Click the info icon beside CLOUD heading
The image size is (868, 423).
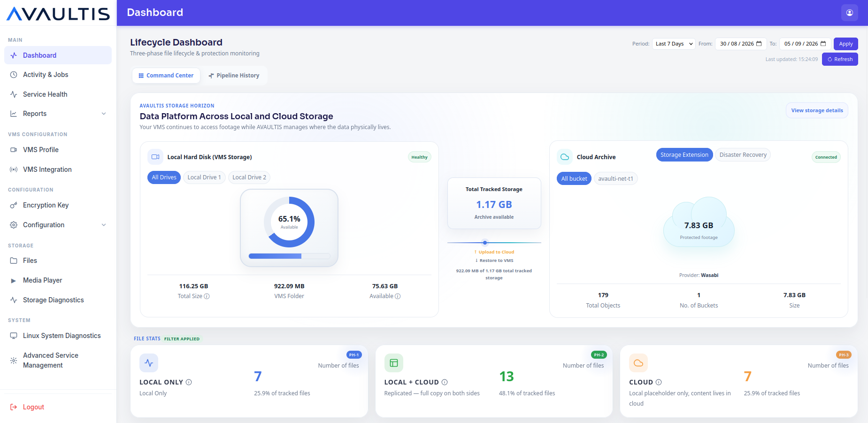pyautogui.click(x=659, y=382)
